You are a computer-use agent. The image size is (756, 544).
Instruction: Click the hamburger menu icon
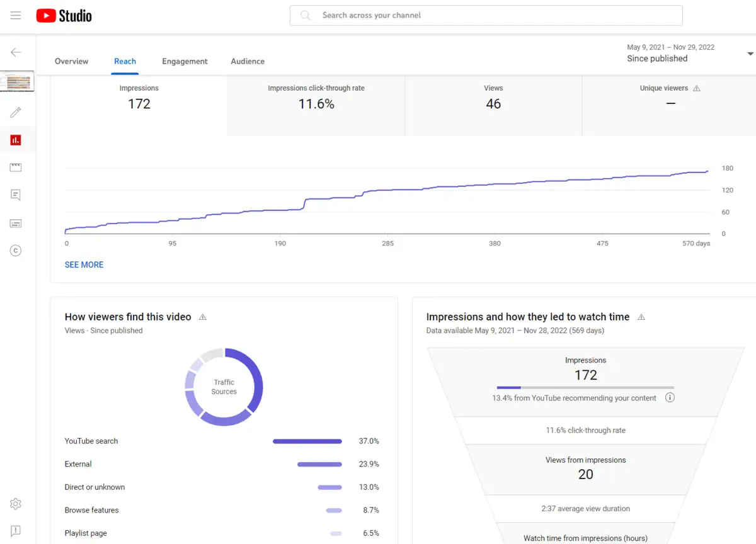click(x=16, y=15)
